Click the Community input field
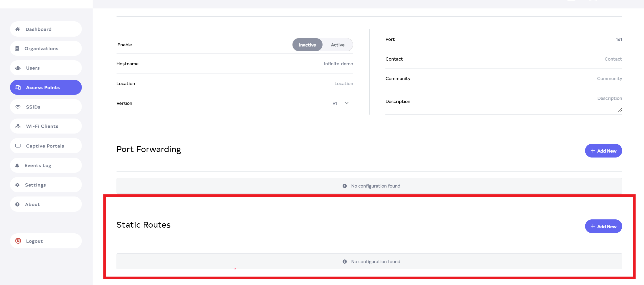The image size is (644, 285). click(x=609, y=78)
